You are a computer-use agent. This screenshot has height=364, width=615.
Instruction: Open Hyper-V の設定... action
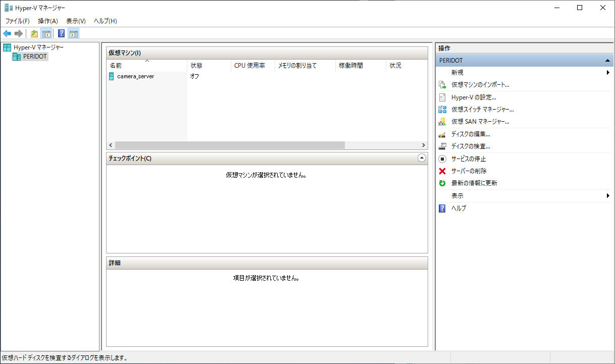tap(474, 97)
